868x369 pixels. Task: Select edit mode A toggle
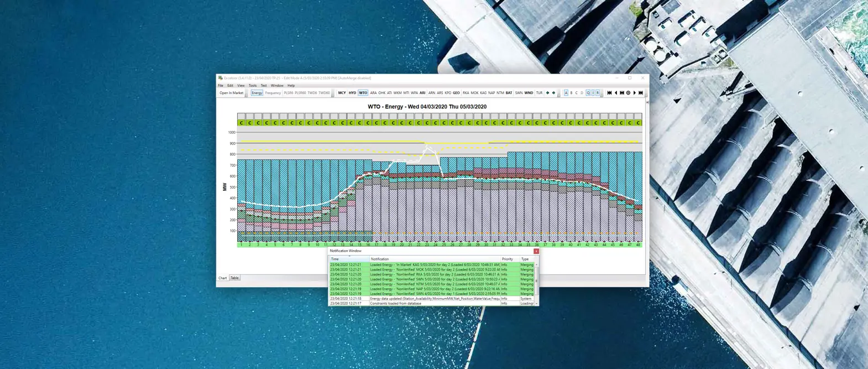[x=566, y=93]
